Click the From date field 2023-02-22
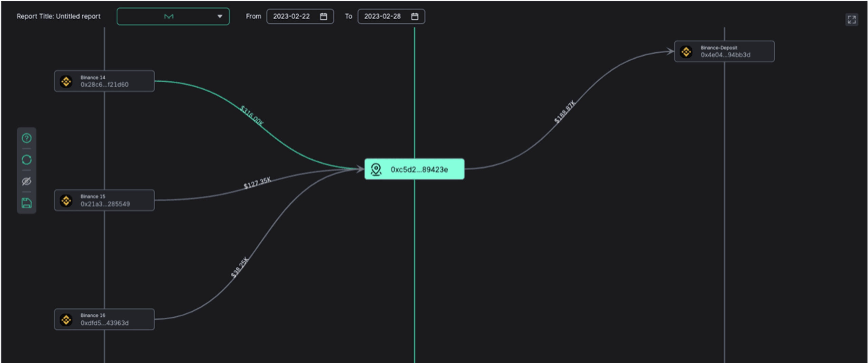This screenshot has width=868, height=363. pyautogui.click(x=300, y=16)
